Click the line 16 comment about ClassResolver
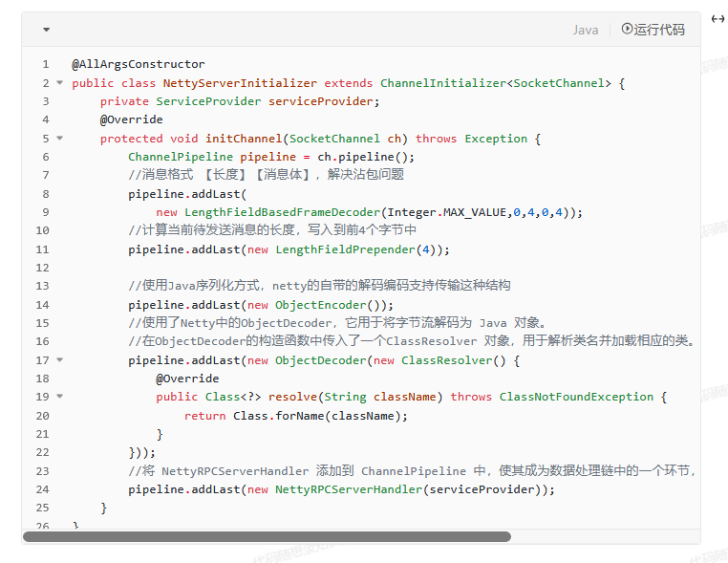The height and width of the screenshot is (563, 728). [x=413, y=341]
